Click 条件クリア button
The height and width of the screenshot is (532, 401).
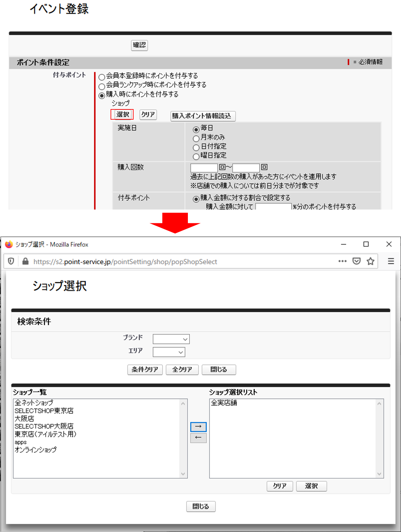coord(145,369)
